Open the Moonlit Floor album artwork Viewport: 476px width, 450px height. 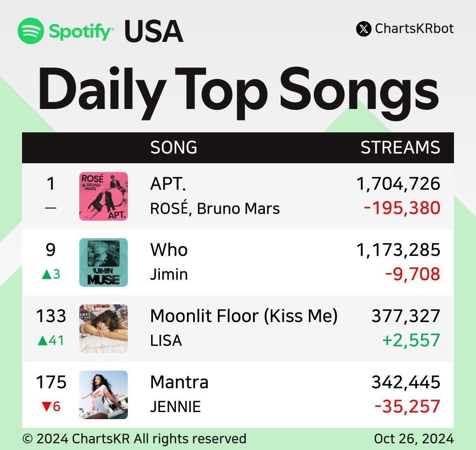pos(104,329)
